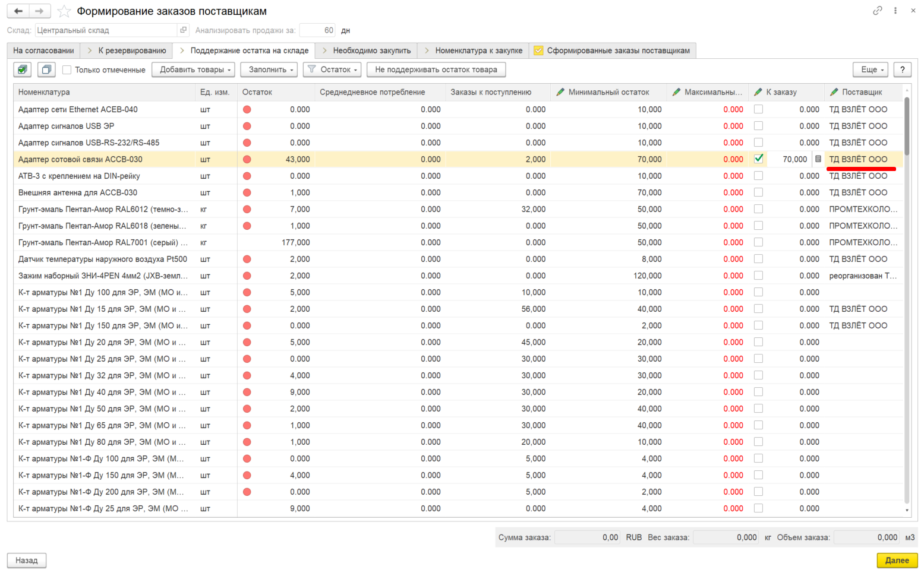Open the Заполнить dropdown menu
The height and width of the screenshot is (576, 924).
[x=270, y=69]
